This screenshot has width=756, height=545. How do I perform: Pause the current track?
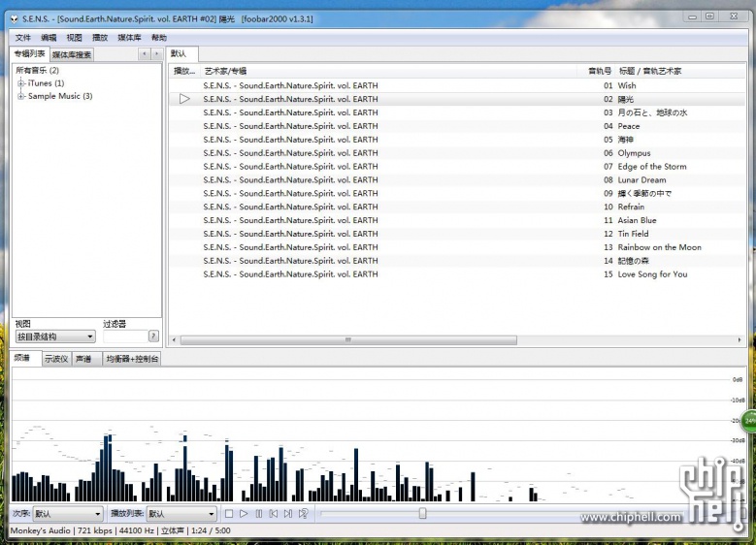pos(259,514)
